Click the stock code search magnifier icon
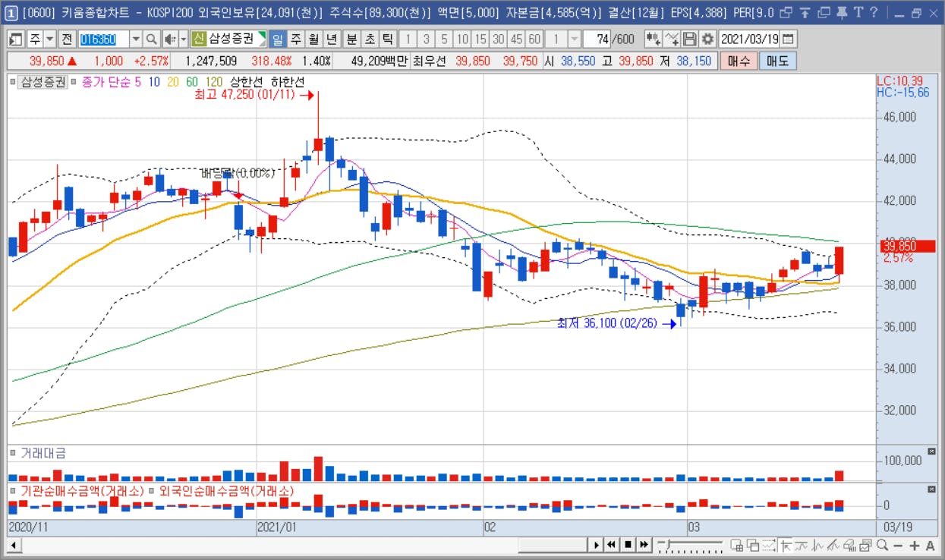945x560 pixels. click(151, 39)
